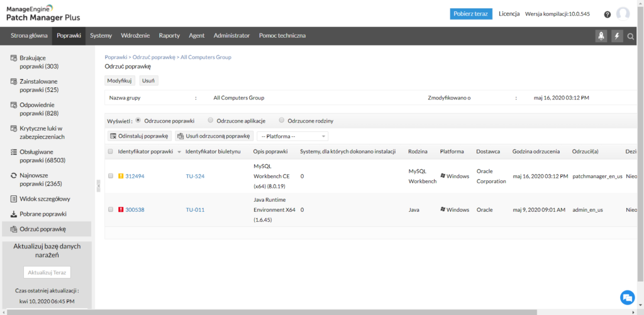
Task: Open the user profile avatar
Action: [623, 14]
